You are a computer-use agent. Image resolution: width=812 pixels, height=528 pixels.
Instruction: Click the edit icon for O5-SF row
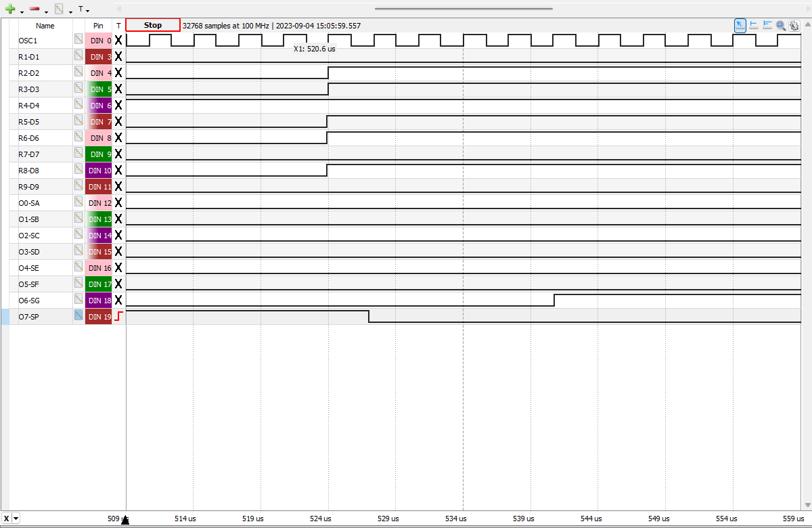point(78,284)
